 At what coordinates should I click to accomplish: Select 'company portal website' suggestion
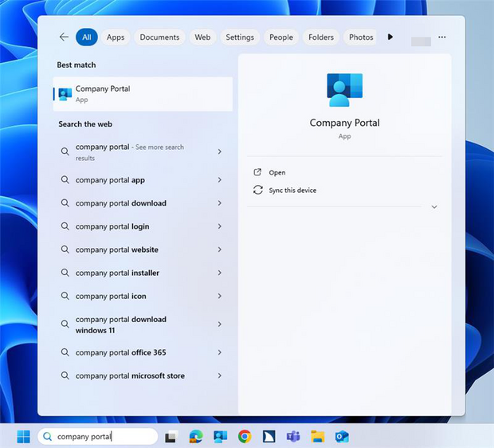[x=143, y=250]
